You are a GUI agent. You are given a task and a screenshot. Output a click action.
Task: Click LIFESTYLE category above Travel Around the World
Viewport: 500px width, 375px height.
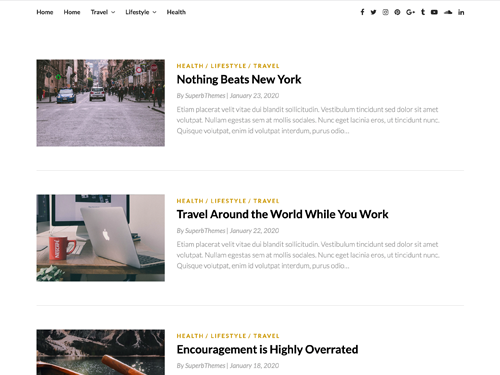(228, 201)
